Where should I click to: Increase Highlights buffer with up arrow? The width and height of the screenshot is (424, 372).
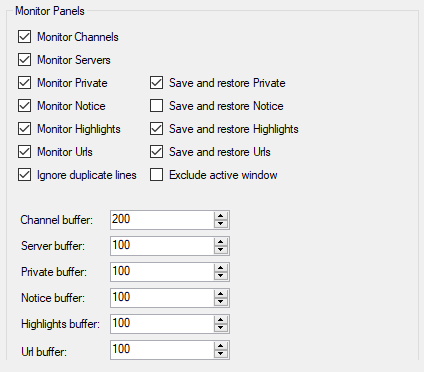[221, 320]
